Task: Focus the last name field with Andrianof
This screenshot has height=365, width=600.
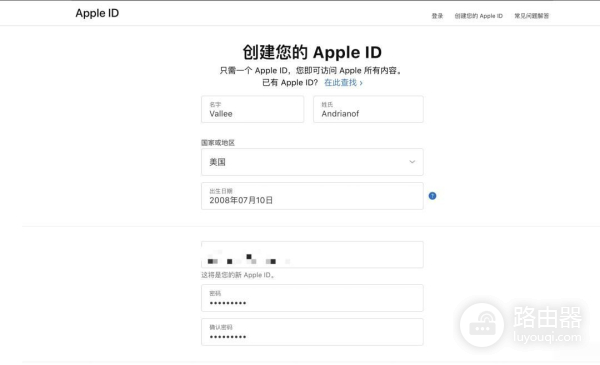Action: [368, 109]
